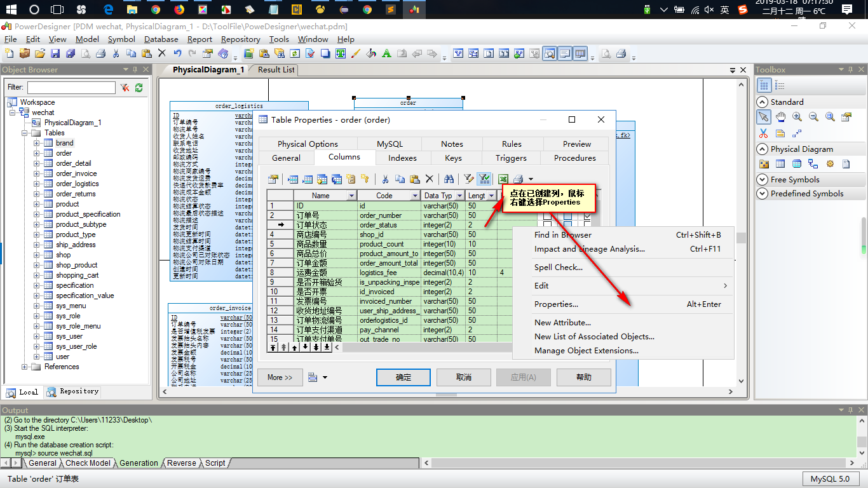Click the Zoom In tool in Toolbox
The image size is (868, 488).
pyautogui.click(x=797, y=117)
